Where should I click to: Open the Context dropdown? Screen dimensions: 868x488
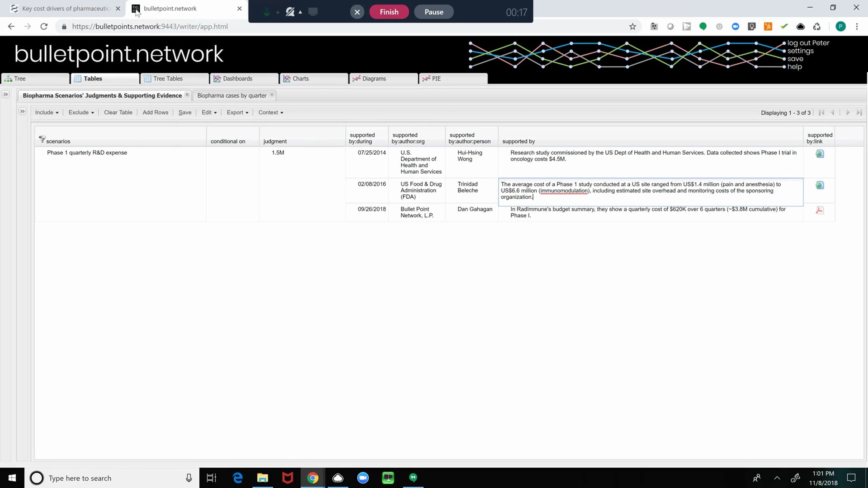pos(270,112)
